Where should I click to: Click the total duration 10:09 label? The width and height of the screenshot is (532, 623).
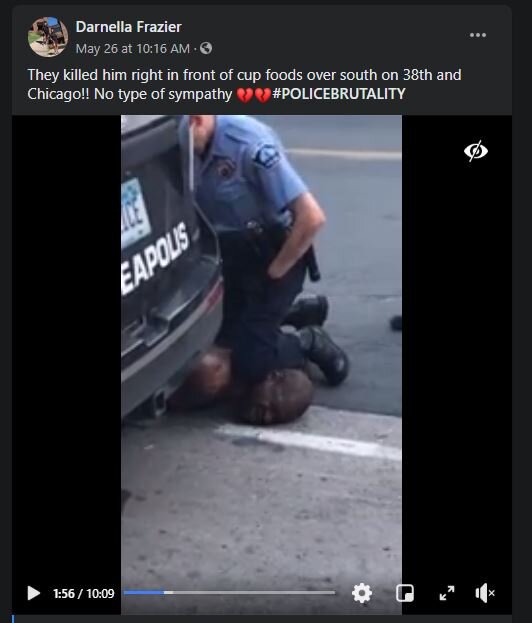(100, 594)
